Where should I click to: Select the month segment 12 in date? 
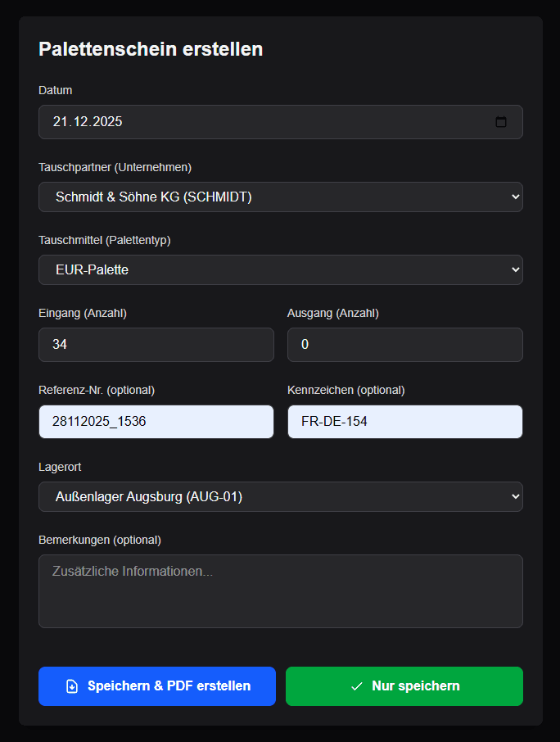80,122
